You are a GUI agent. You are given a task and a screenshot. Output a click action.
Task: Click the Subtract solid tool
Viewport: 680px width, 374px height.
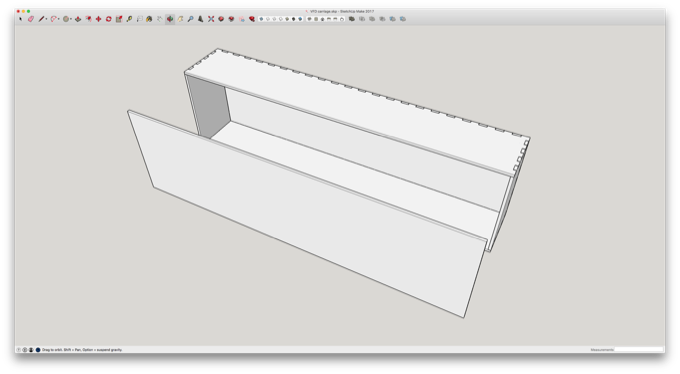[382, 19]
